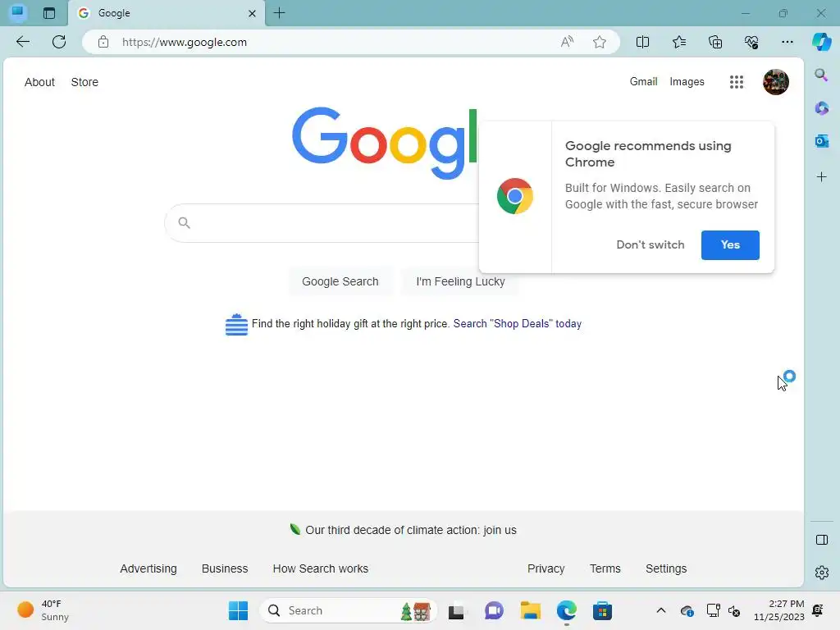Open the Edge profile icon
Image resolution: width=840 pixels, height=630 pixels.
(x=18, y=12)
